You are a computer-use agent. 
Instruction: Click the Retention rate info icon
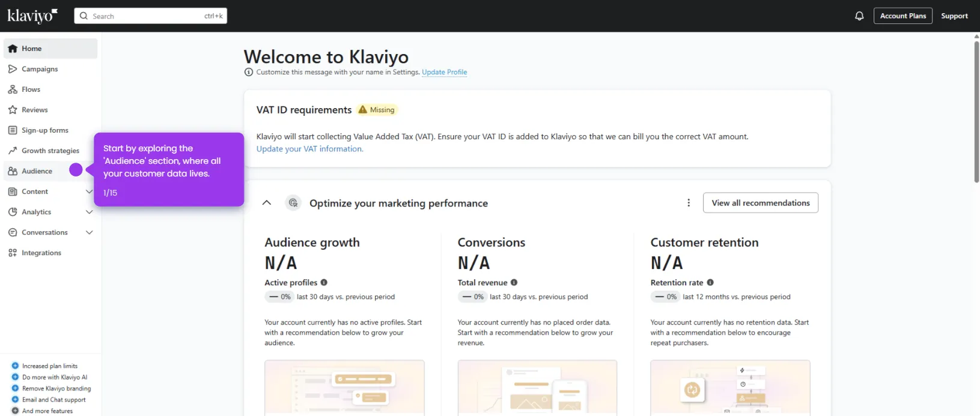pos(710,283)
